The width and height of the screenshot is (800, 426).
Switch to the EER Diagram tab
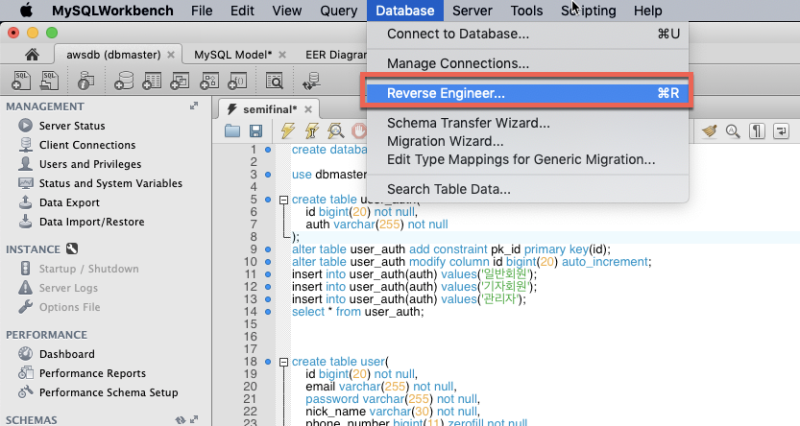[x=336, y=55]
